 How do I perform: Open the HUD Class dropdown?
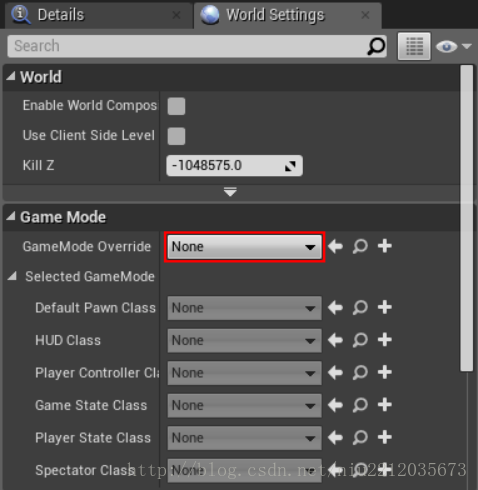click(244, 340)
